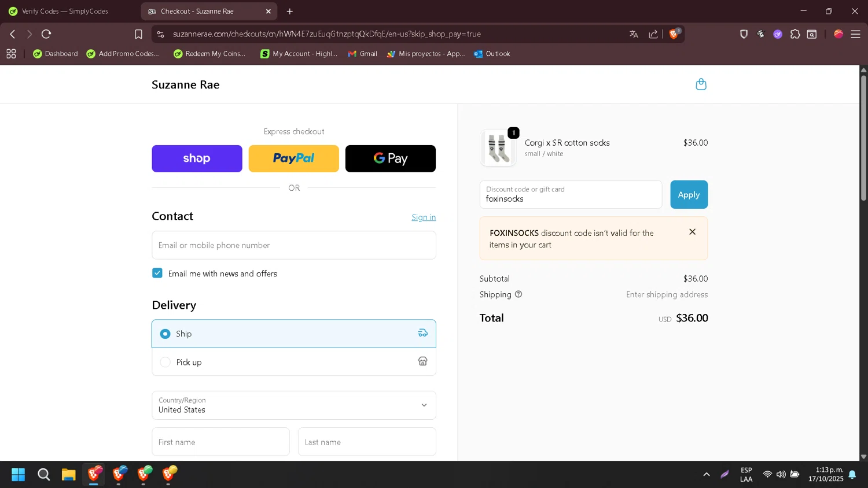
Task: Click the store icon in Pick up row
Action: (x=423, y=361)
